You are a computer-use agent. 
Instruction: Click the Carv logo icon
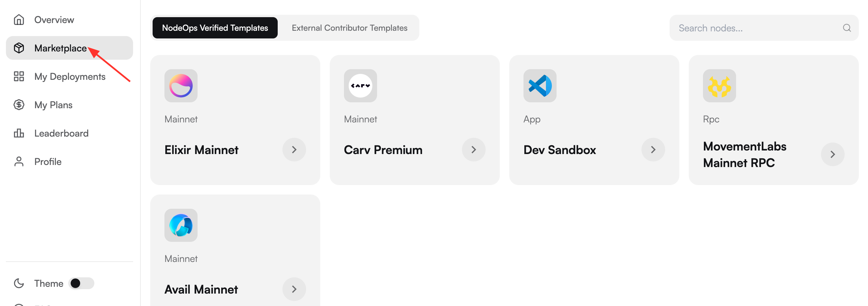tap(360, 86)
